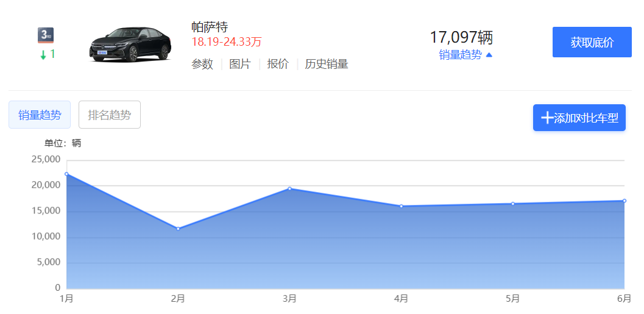The height and width of the screenshot is (314, 644).
Task: Switch to the 排名趋势 tab
Action: pos(110,115)
